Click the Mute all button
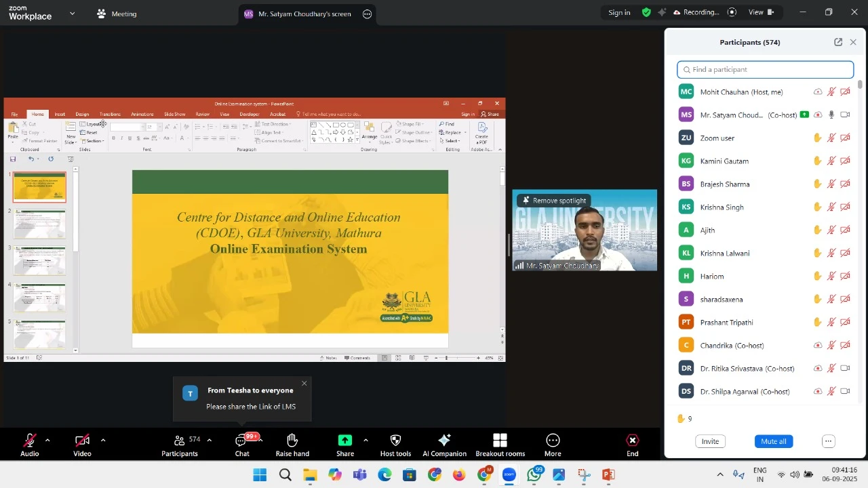 point(774,441)
